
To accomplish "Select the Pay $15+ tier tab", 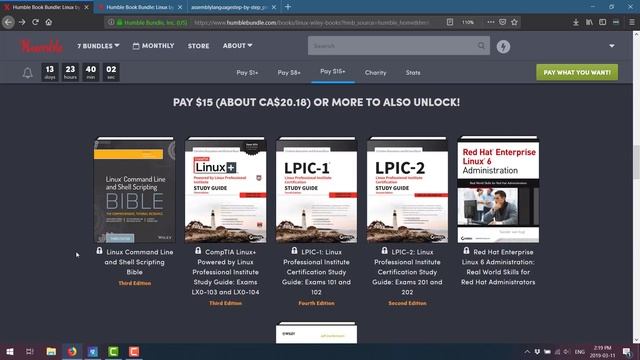I will tap(333, 71).
